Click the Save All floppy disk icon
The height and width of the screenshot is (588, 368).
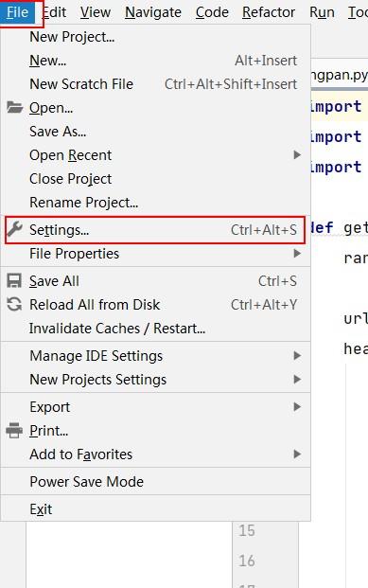[14, 281]
